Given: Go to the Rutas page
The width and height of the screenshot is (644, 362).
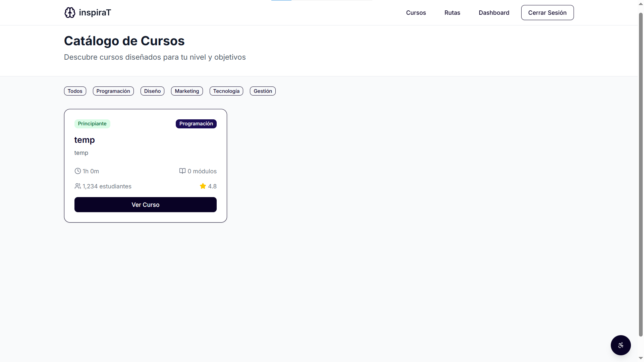Looking at the screenshot, I should [x=452, y=13].
